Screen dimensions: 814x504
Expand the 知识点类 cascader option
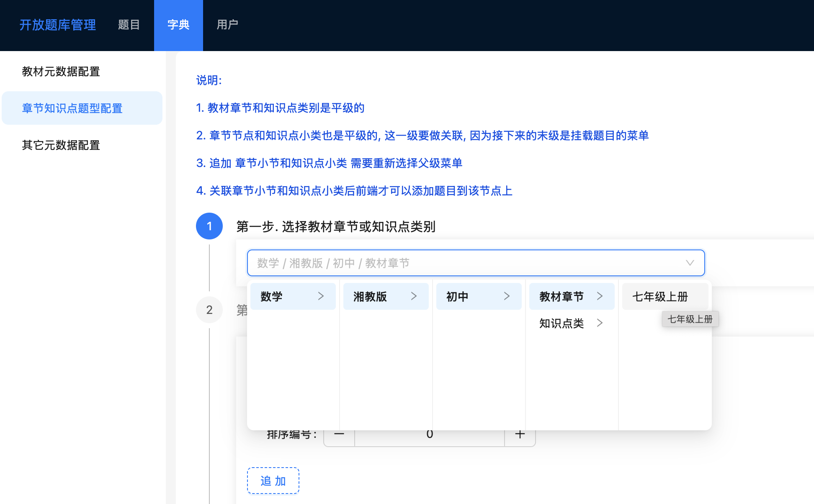tap(562, 323)
